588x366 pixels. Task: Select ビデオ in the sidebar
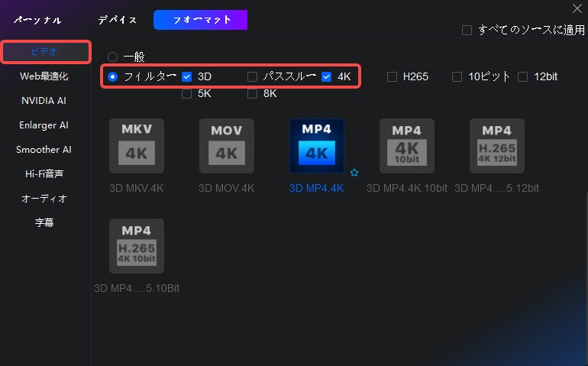tap(46, 52)
